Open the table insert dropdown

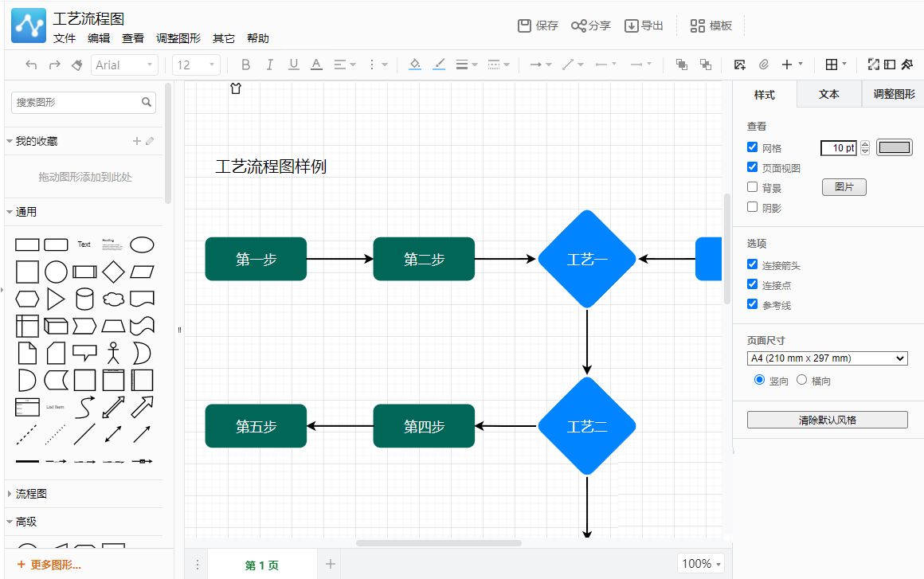[836, 65]
